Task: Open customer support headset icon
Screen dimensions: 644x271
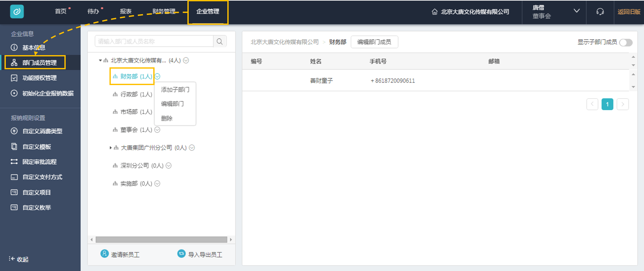Action: 600,12
